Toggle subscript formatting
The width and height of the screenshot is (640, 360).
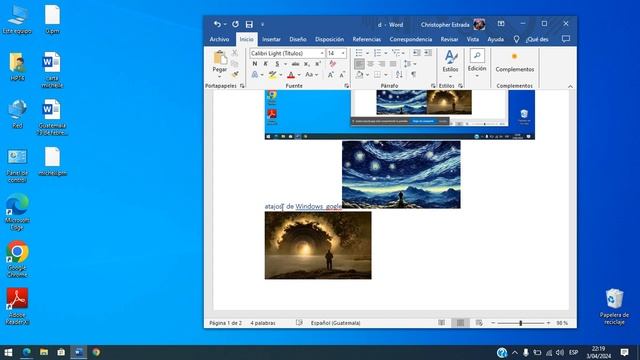pyautogui.click(x=307, y=64)
